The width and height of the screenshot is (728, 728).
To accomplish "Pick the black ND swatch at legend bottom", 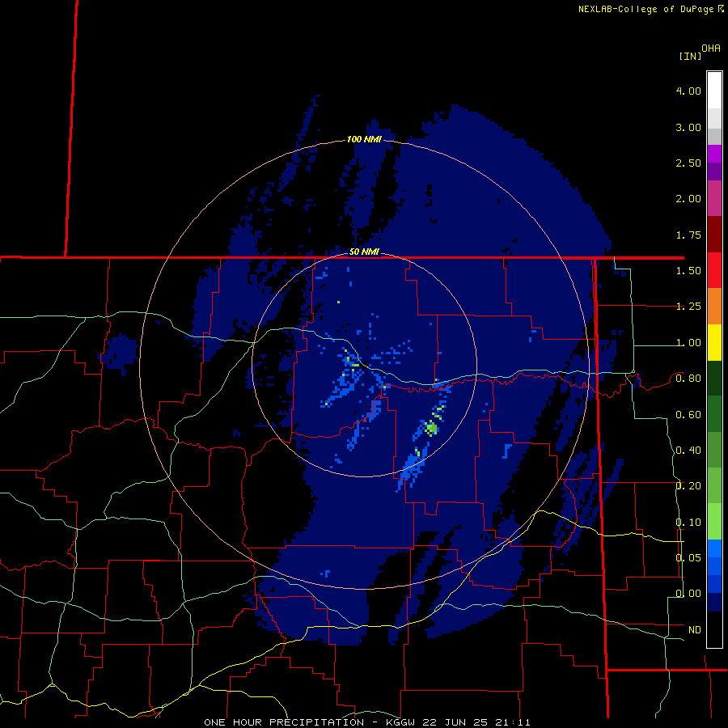I will [714, 629].
